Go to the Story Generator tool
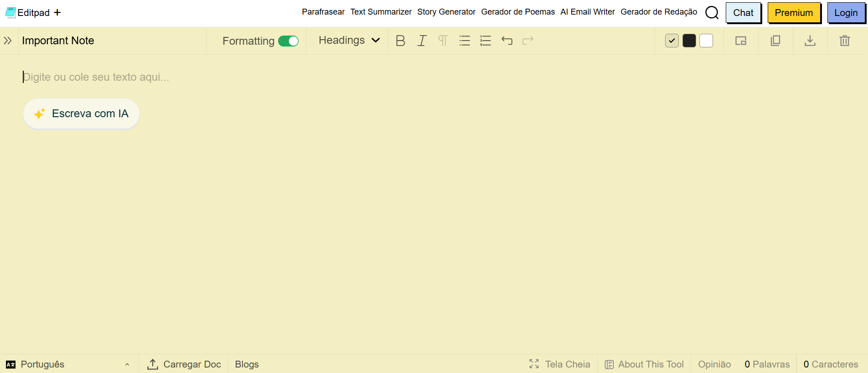 [x=446, y=12]
